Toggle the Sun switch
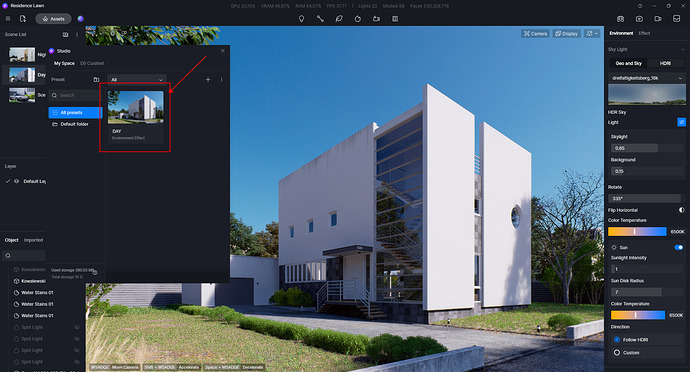This screenshot has width=690, height=372. click(x=679, y=247)
